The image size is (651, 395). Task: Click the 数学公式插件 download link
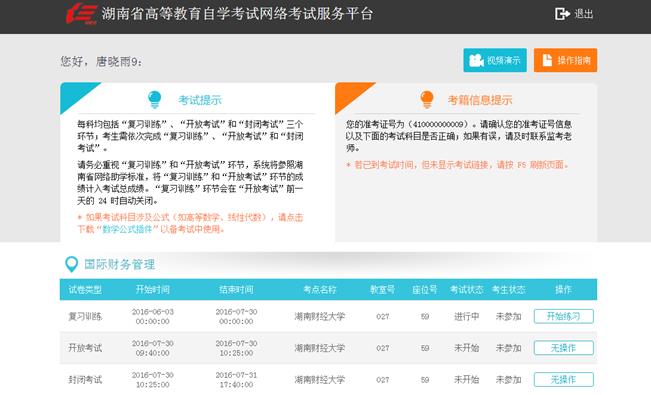pyautogui.click(x=126, y=229)
